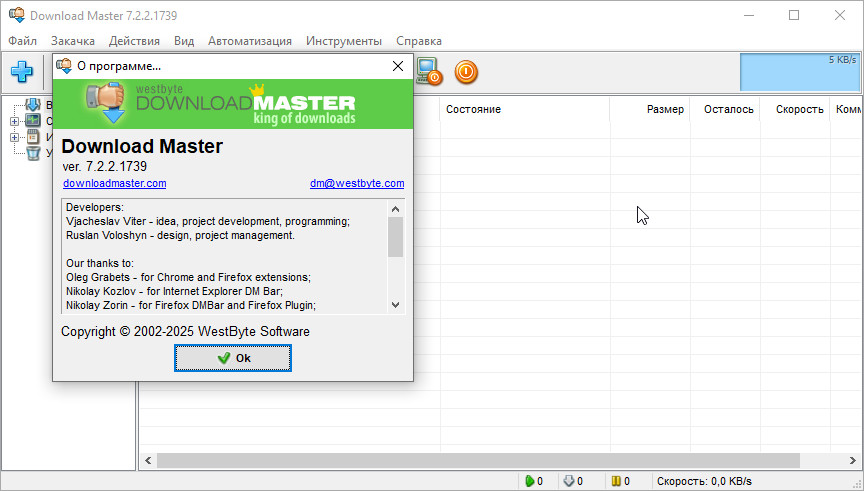The height and width of the screenshot is (491, 864).
Task: Click the green active downloads status icon
Action: [530, 481]
